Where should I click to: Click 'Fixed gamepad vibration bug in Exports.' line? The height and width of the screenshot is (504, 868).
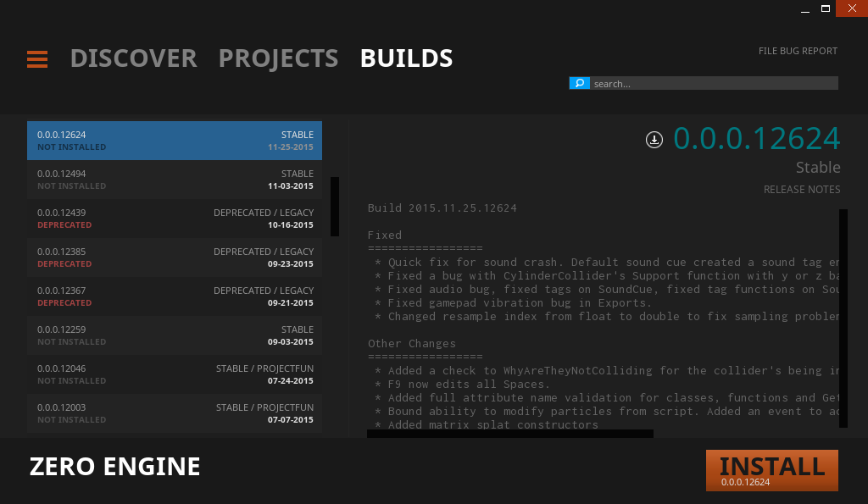tap(513, 302)
